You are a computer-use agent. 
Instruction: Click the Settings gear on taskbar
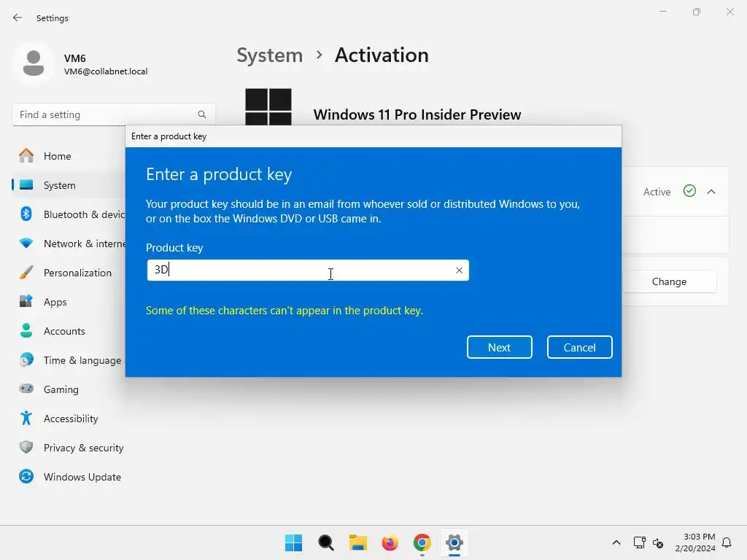454,542
